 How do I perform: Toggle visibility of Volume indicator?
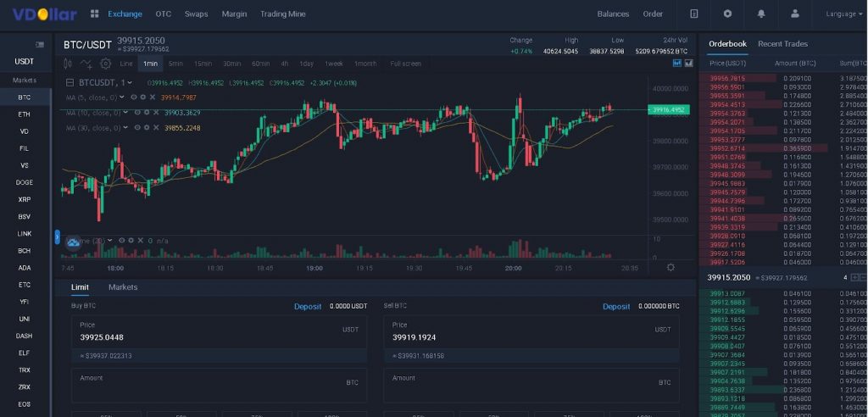click(122, 241)
